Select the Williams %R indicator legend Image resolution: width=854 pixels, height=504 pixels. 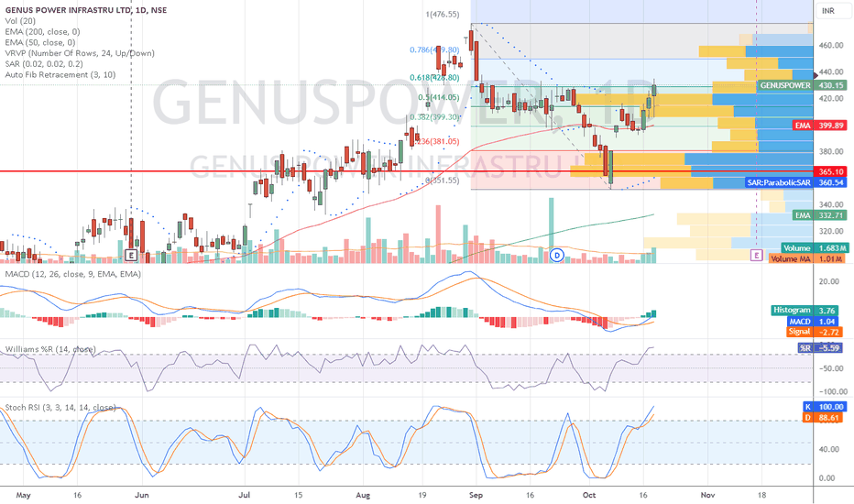pos(50,349)
